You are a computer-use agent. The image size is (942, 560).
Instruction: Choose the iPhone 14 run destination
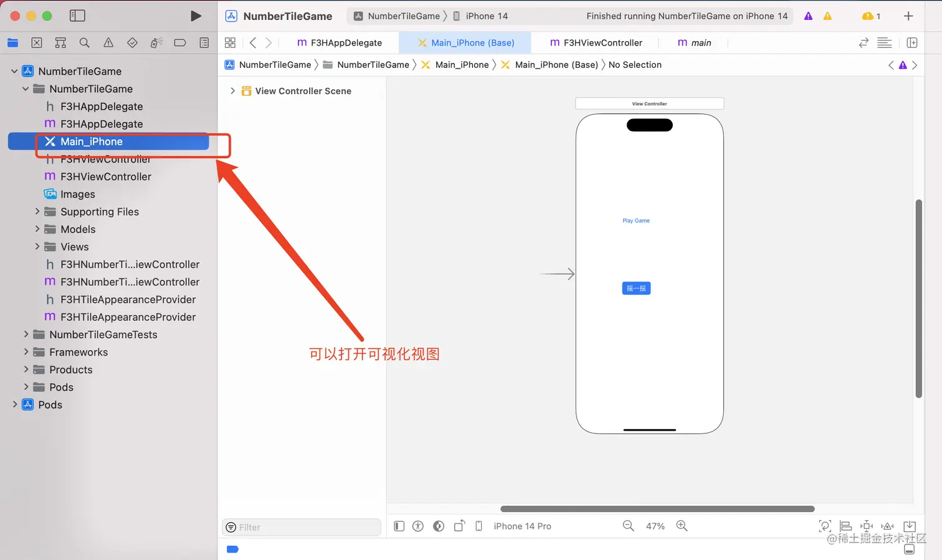[480, 16]
